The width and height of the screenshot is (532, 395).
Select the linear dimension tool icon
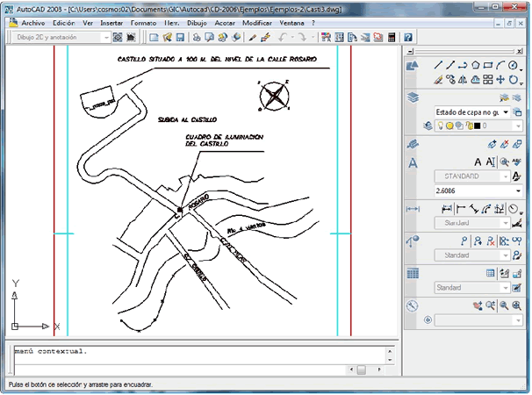pyautogui.click(x=446, y=208)
